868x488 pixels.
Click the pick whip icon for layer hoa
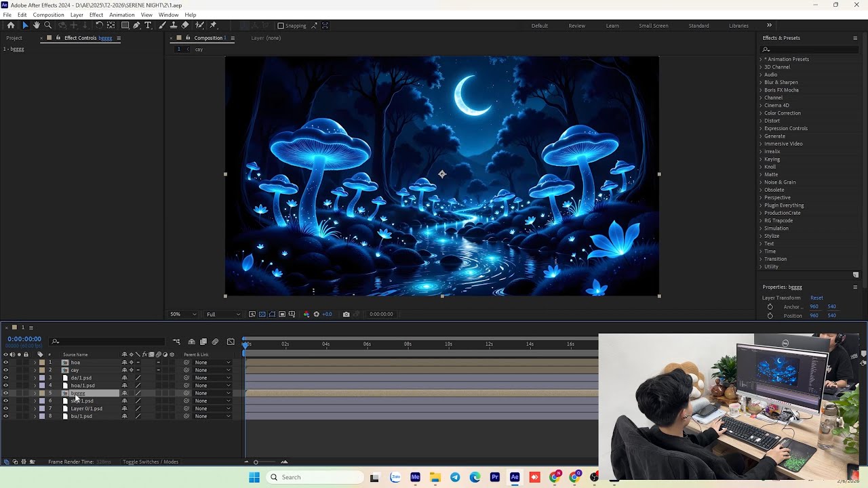186,363
